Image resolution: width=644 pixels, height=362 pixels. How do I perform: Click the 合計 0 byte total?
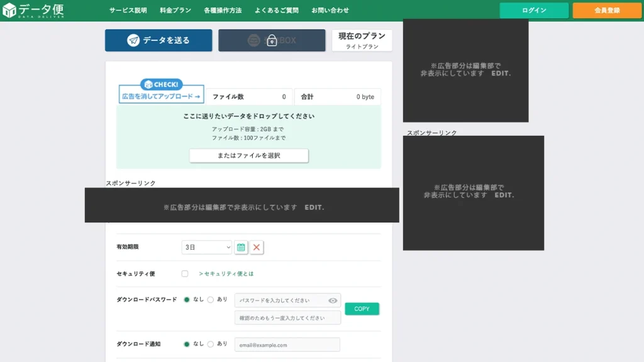[x=338, y=97]
